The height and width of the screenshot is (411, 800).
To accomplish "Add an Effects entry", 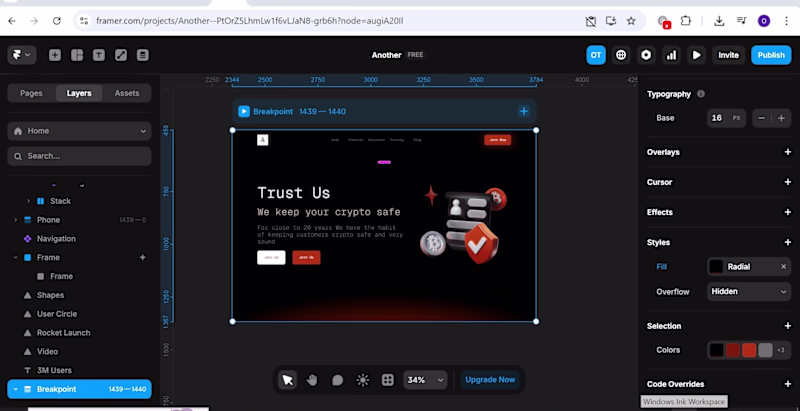I will (787, 212).
